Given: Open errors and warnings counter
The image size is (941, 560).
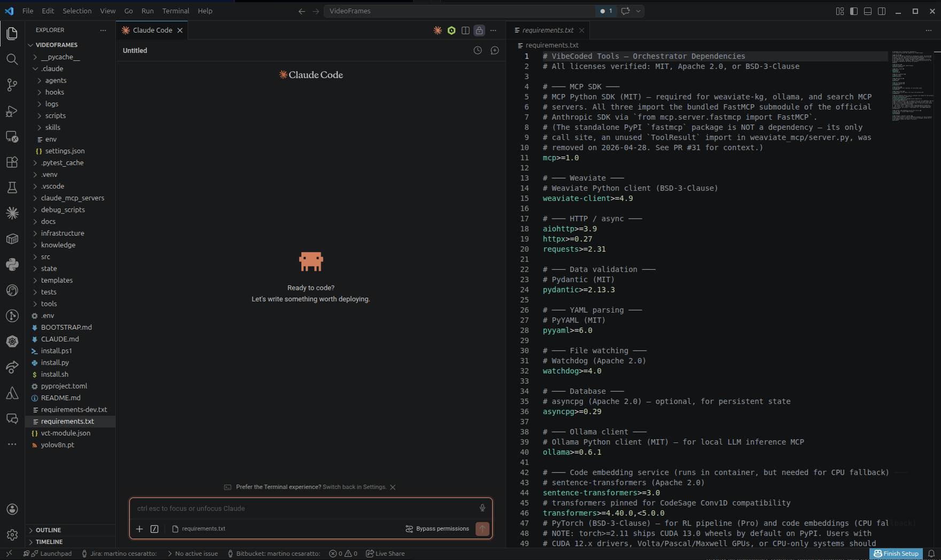Looking at the screenshot, I should (x=343, y=554).
